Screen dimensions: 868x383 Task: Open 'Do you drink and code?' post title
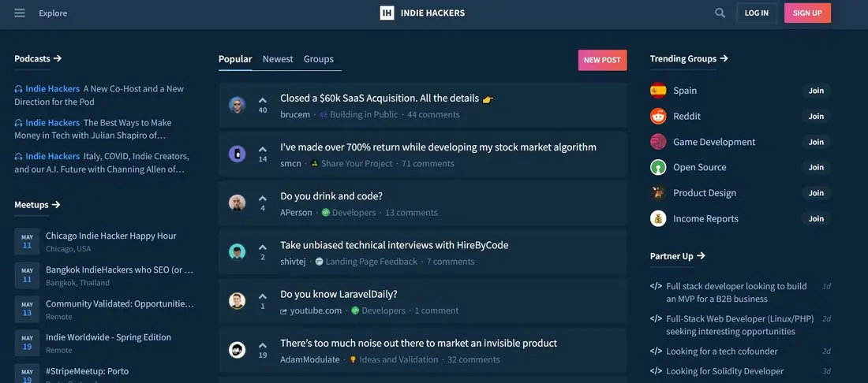[331, 196]
